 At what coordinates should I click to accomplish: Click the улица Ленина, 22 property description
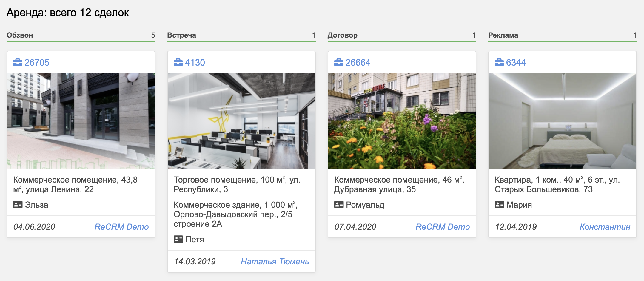pyautogui.click(x=75, y=184)
